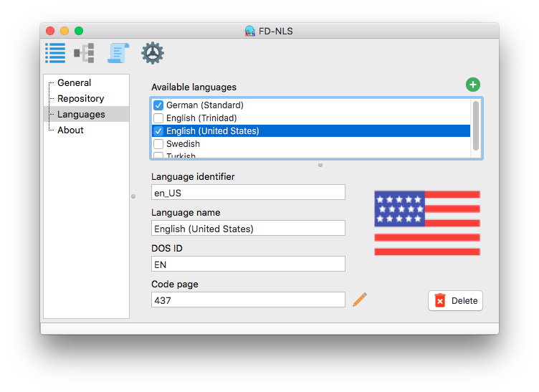This screenshot has height=392, width=539.
Task: Click the DOS ID input field
Action: [x=248, y=264]
